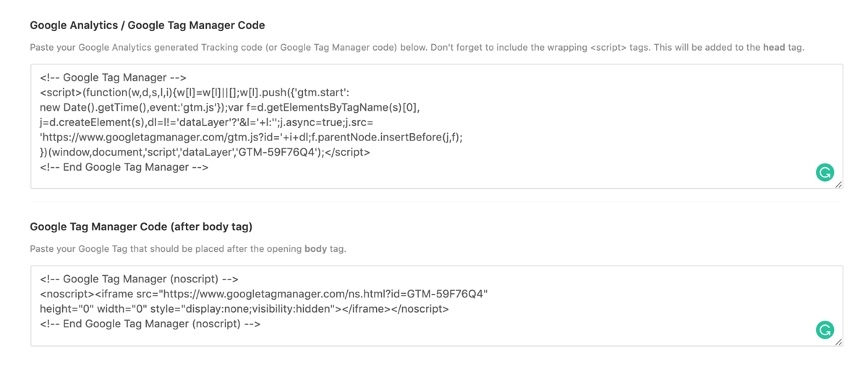Click the 'new Date().getTime()' code line

(x=230, y=107)
